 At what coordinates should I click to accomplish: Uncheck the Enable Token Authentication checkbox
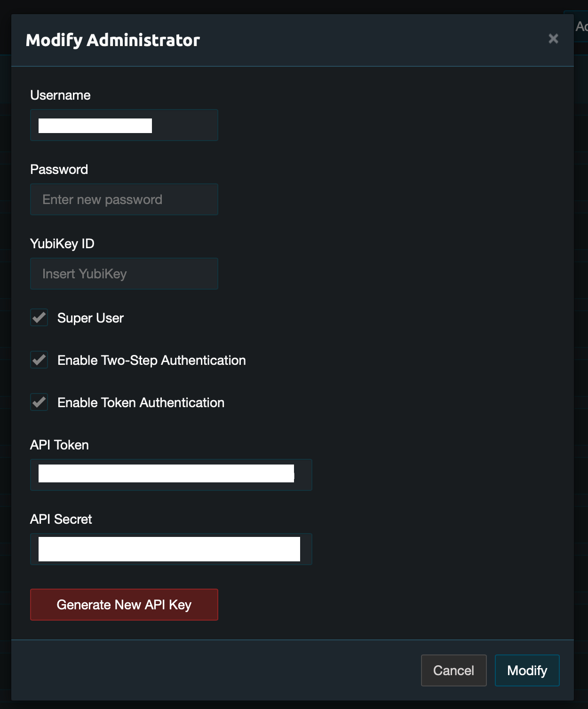39,402
